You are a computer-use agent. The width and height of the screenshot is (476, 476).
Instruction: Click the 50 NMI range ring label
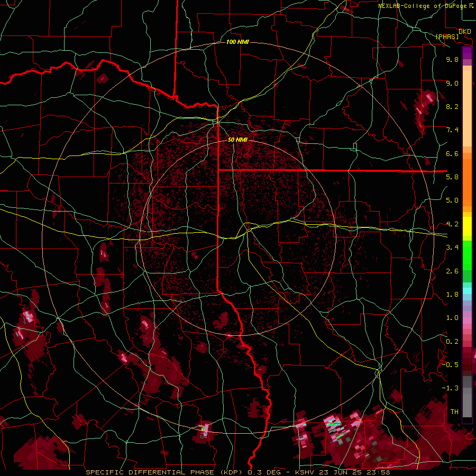tap(237, 140)
